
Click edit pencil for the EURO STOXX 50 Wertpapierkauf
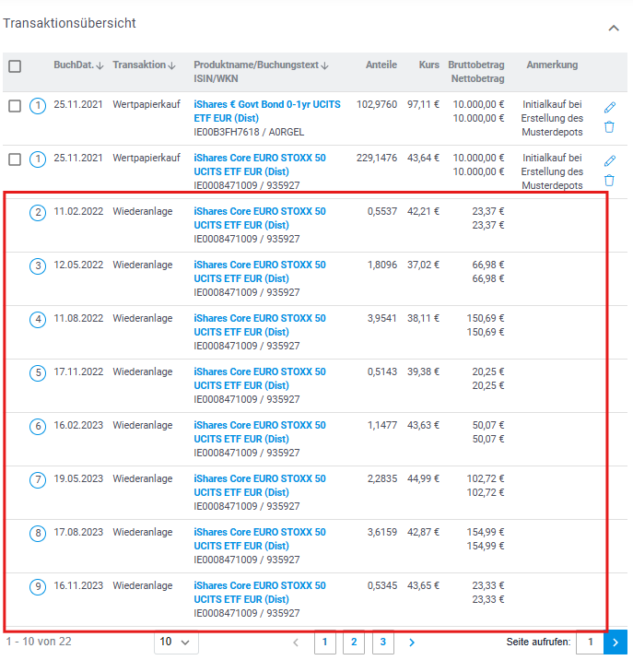[x=609, y=161]
